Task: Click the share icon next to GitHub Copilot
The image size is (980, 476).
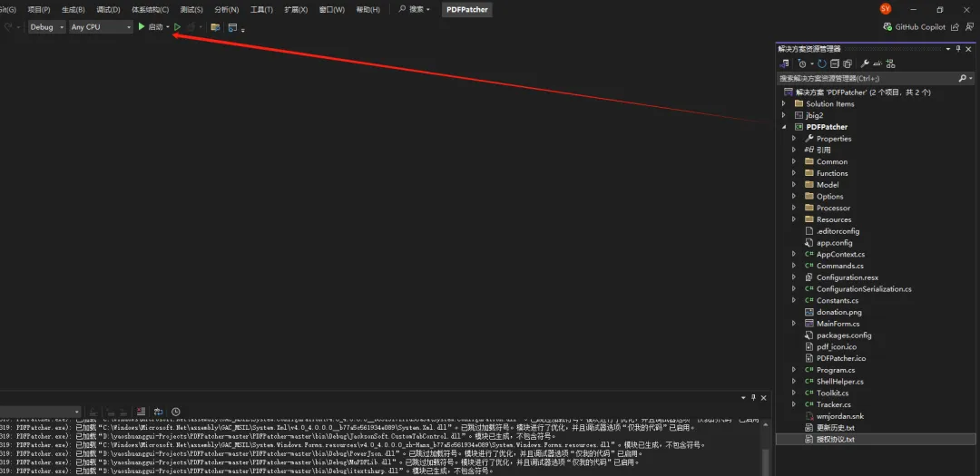Action: (955, 27)
